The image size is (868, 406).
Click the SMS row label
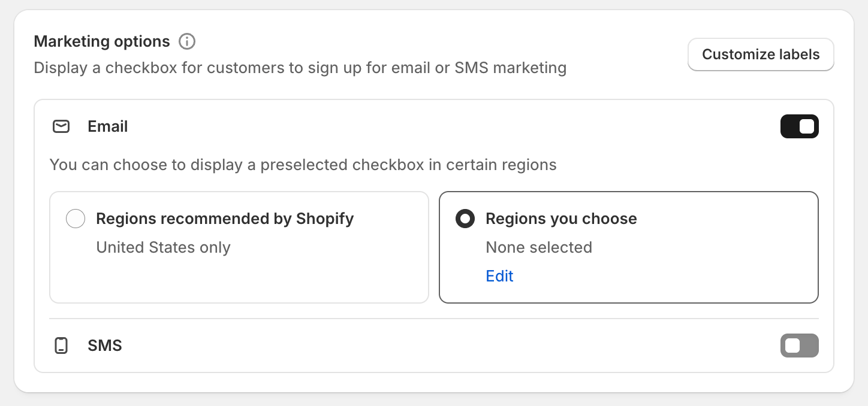pyautogui.click(x=105, y=346)
